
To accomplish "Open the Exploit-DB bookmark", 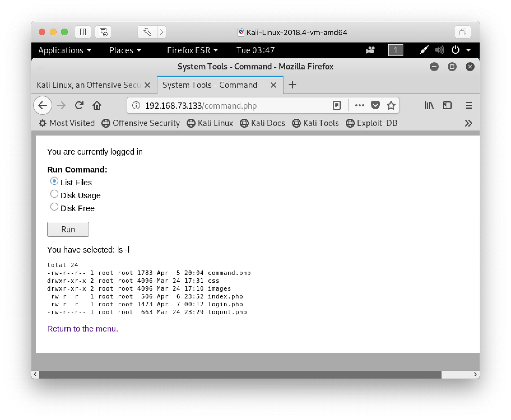I will click(371, 123).
